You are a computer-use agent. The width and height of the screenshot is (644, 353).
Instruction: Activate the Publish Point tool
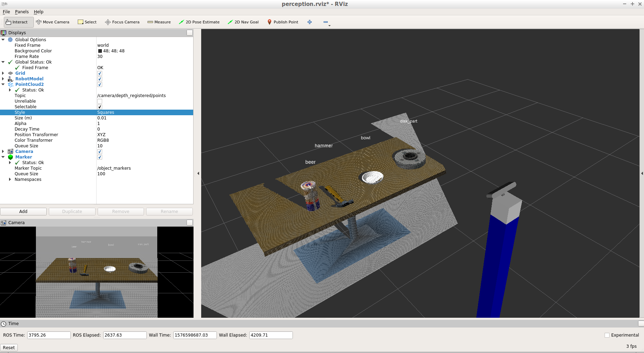click(283, 22)
